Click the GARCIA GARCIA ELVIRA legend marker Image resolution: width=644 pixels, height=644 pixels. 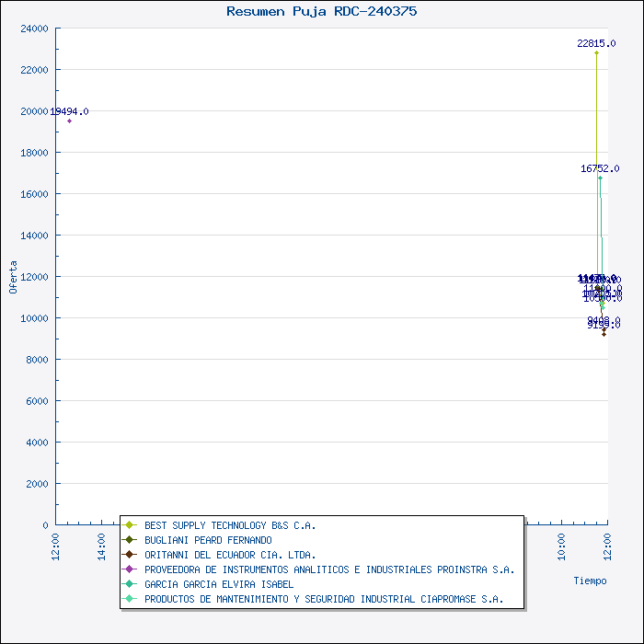pyautogui.click(x=131, y=584)
